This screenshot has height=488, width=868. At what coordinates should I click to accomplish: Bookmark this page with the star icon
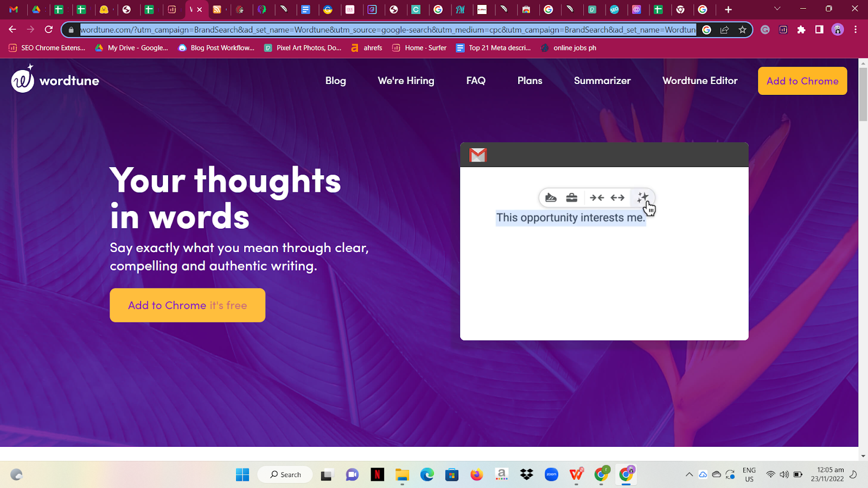(742, 30)
